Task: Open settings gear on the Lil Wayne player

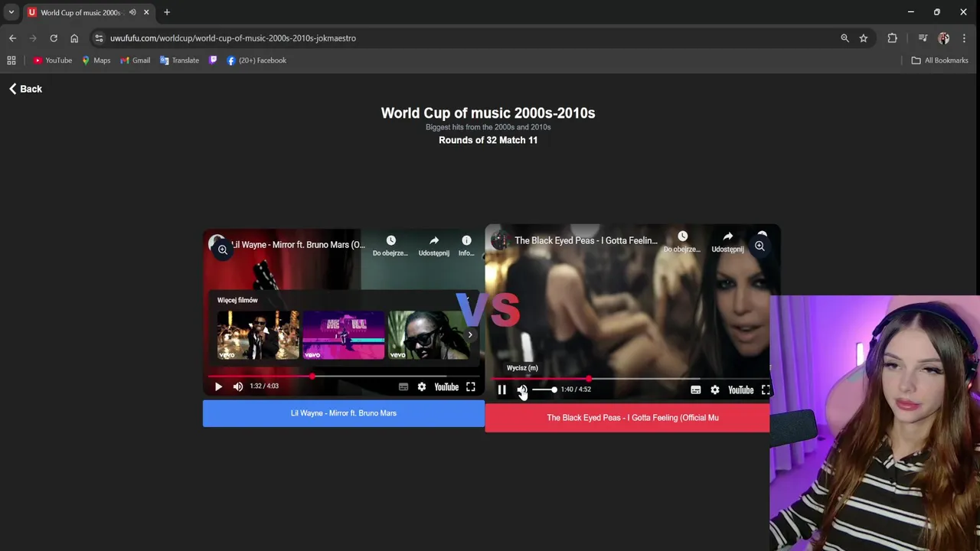Action: pos(422,387)
